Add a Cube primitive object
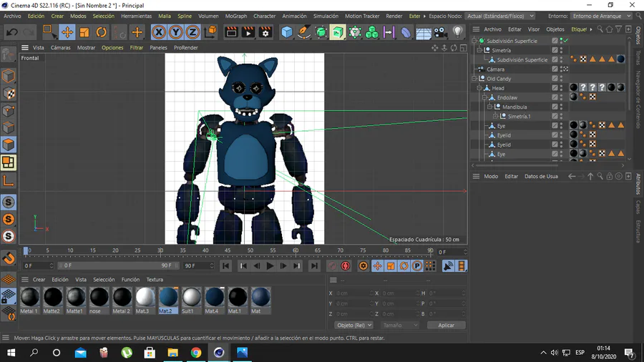644x362 pixels. 287,32
